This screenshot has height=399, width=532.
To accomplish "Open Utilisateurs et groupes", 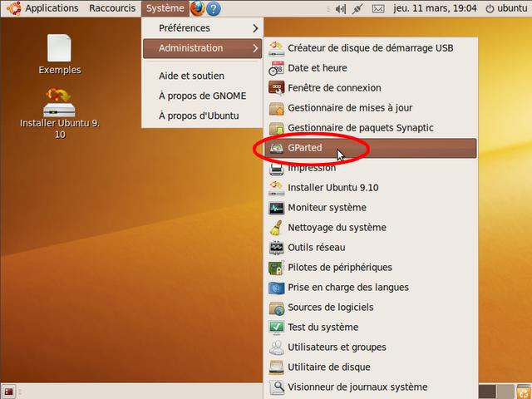I will tap(371, 347).
